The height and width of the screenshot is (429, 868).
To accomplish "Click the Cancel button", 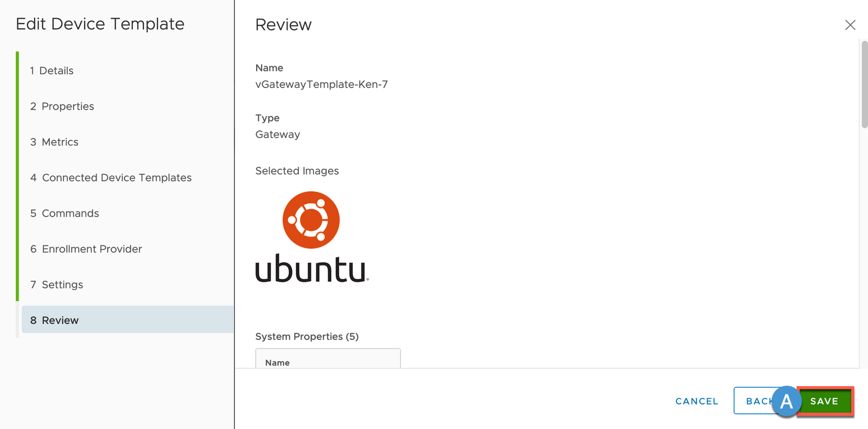I will 697,401.
